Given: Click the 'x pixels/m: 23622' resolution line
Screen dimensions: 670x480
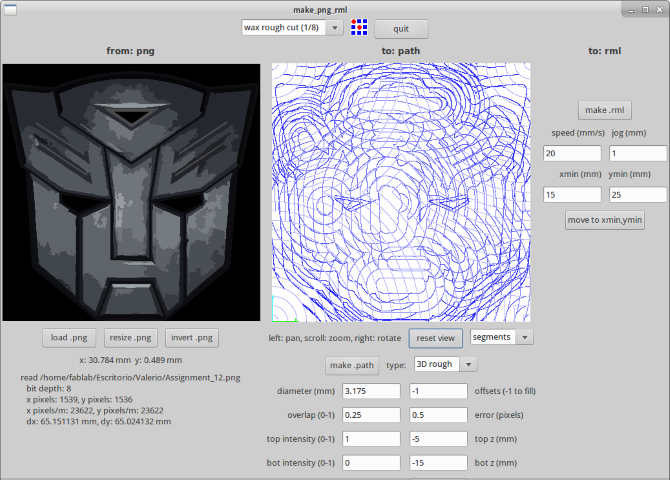Looking at the screenshot, I should [95, 410].
